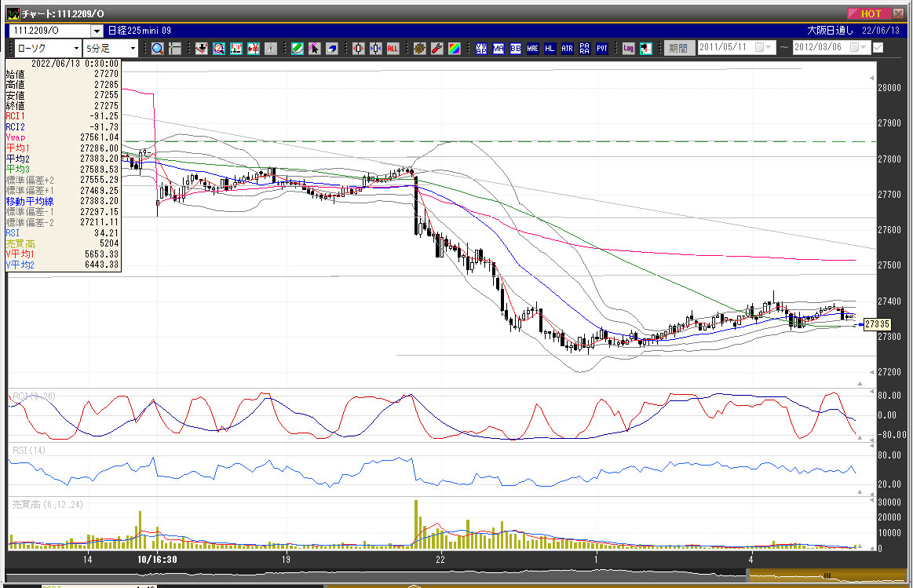Viewport: 913px width, 588px height.
Task: Open the end date 2012/03/06 calendar dropdown
Action: pyautogui.click(x=858, y=47)
